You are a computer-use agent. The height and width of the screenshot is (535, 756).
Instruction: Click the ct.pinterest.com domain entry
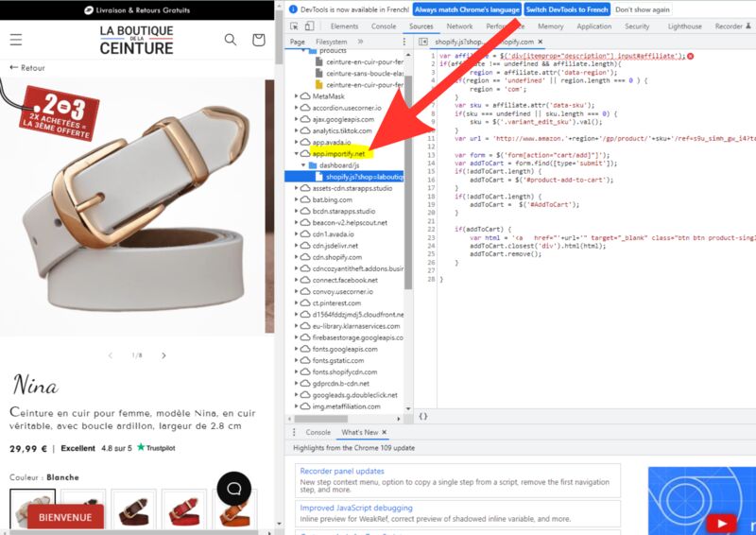click(336, 303)
